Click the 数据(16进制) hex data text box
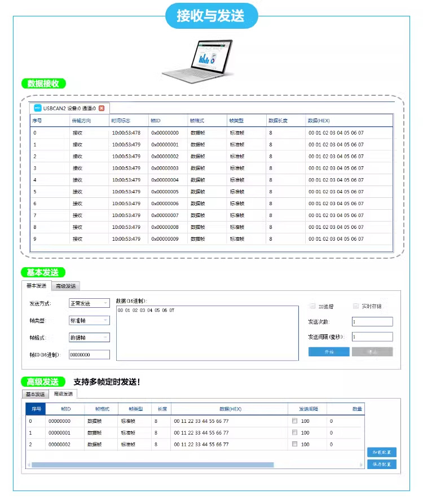Image resolution: width=423 pixels, height=504 pixels. click(207, 333)
